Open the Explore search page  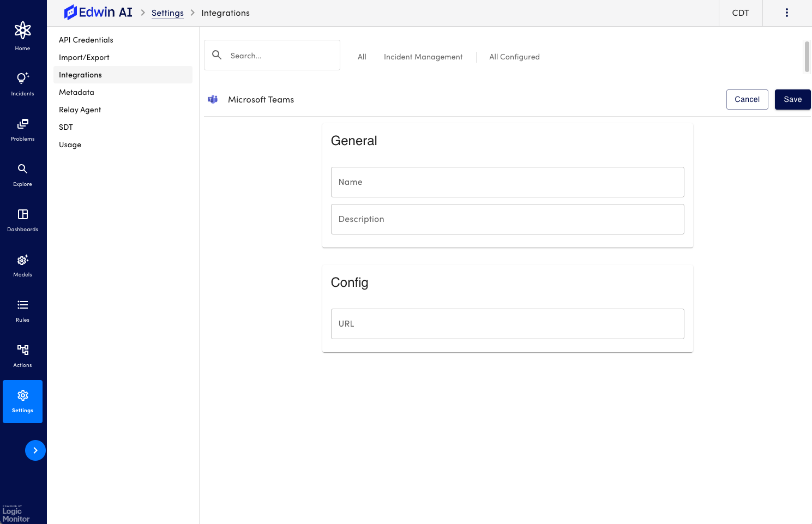(x=22, y=175)
